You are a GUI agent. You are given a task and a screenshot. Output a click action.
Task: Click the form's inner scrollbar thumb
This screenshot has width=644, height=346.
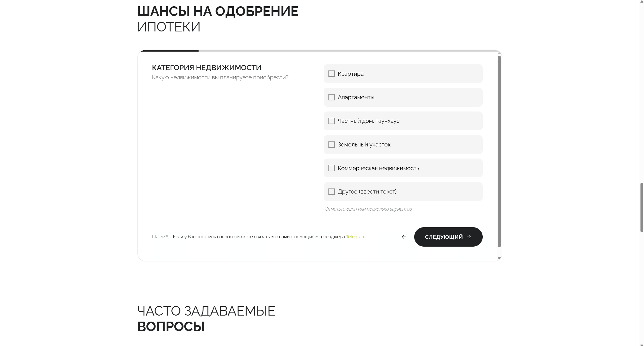[499, 151]
